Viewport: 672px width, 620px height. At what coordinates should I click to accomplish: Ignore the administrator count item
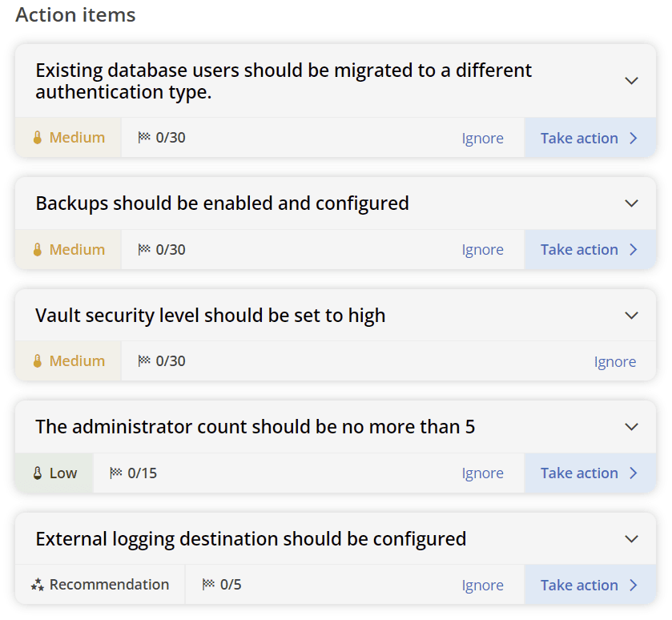tap(482, 473)
